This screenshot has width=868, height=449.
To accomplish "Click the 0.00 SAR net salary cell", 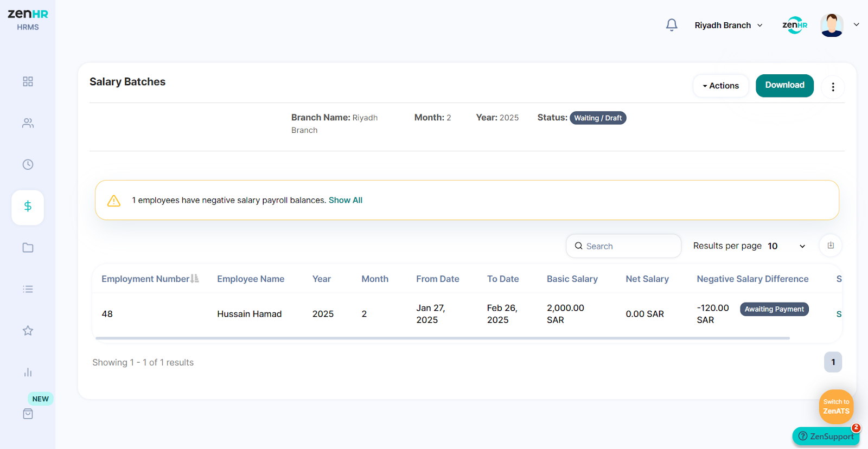I will [x=644, y=314].
